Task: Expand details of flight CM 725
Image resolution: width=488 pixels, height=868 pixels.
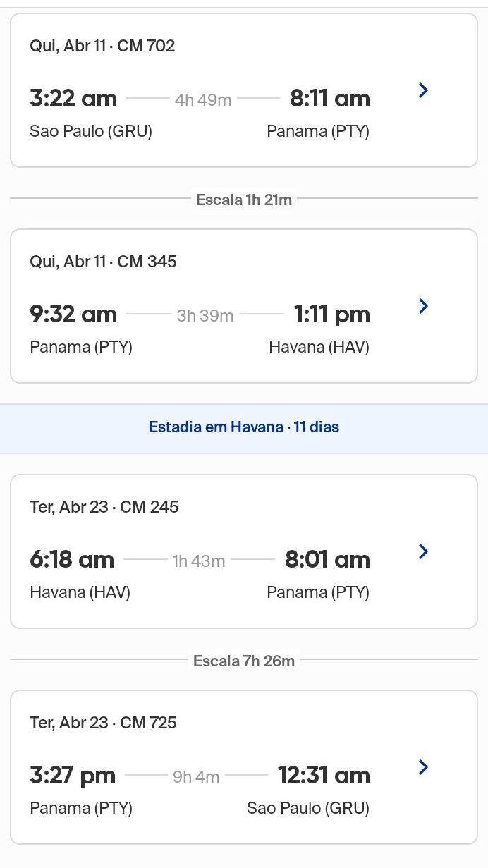Action: tap(422, 767)
